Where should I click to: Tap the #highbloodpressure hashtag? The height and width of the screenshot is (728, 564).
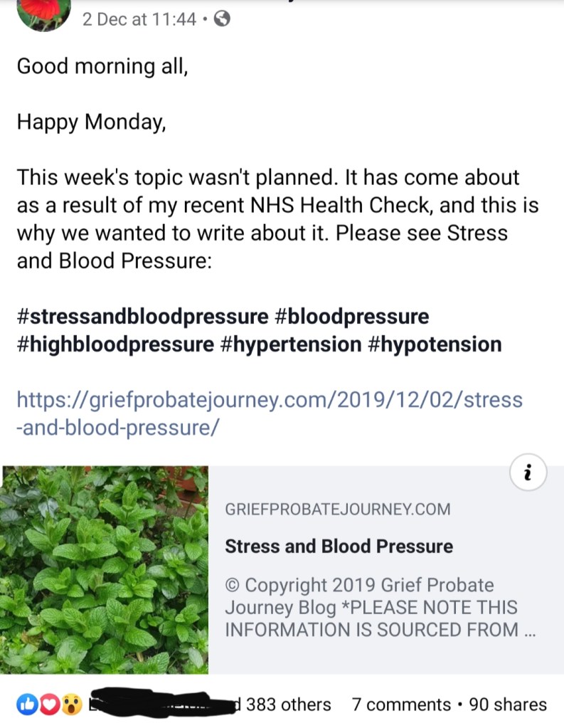tap(115, 344)
